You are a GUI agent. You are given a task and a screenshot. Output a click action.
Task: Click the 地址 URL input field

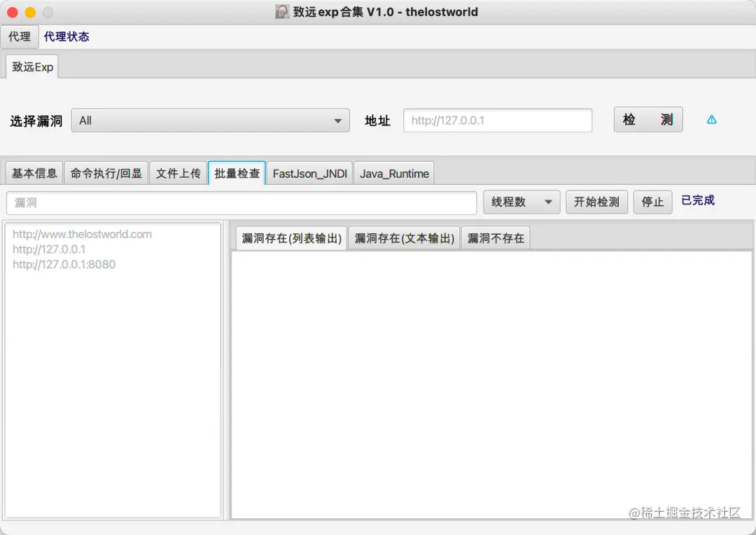click(x=498, y=120)
